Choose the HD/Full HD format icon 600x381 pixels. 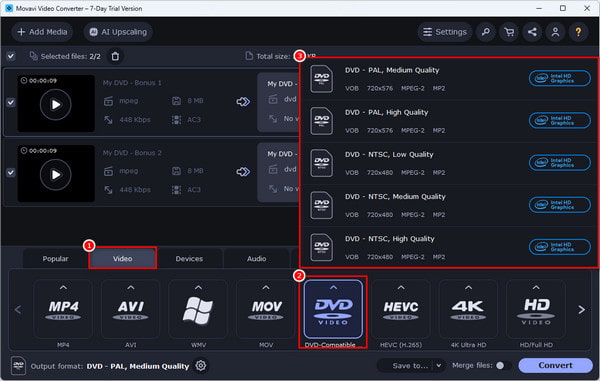coord(536,309)
